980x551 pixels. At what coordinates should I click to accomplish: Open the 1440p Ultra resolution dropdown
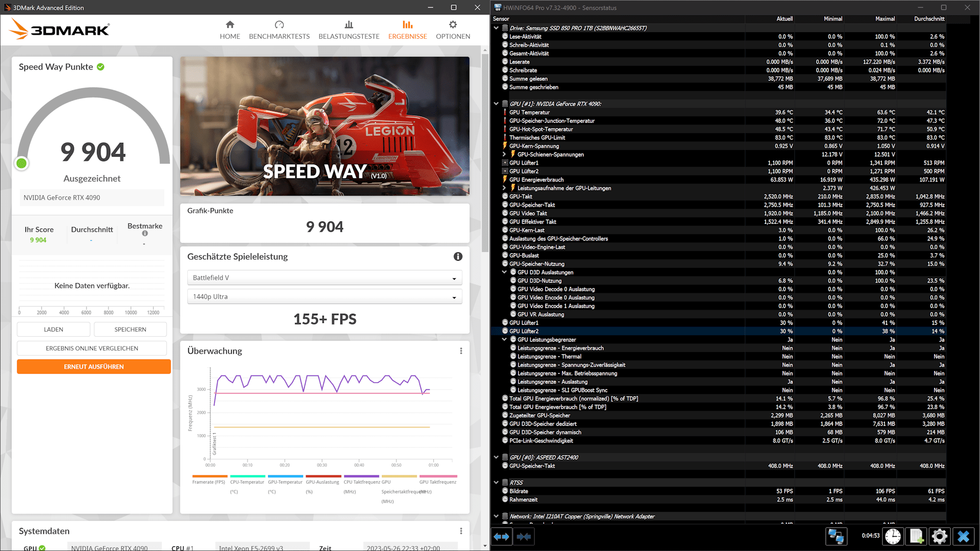[325, 297]
